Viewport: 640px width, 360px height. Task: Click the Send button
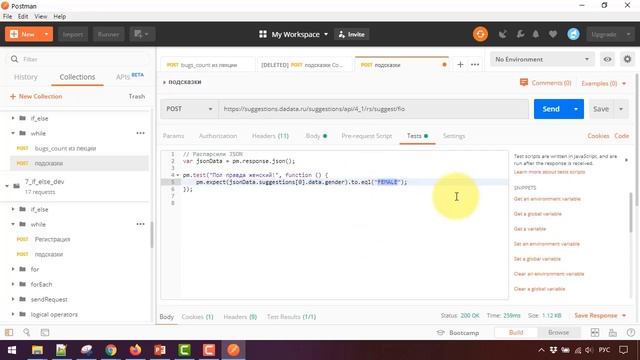[551, 109]
